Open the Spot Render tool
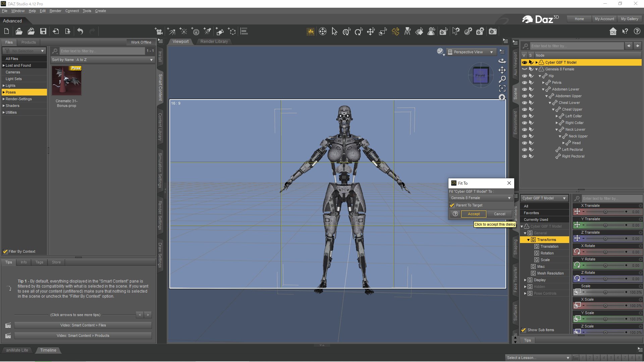Viewport: 644px width, 362px height. pos(443,32)
